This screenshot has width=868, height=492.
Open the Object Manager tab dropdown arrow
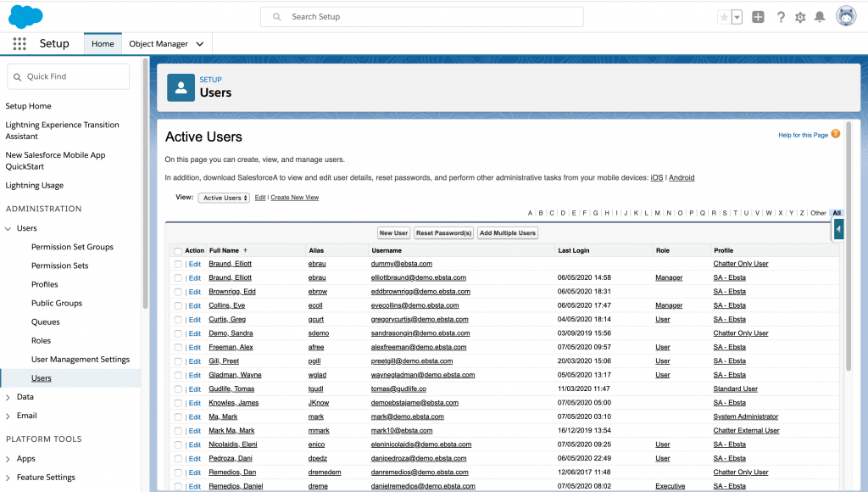tap(200, 44)
